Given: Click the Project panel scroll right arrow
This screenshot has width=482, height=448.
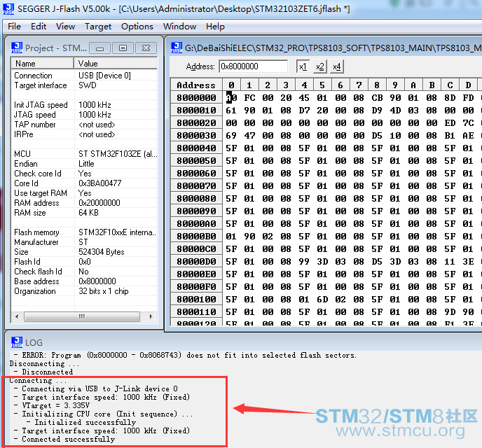Looking at the screenshot, I should (151, 316).
